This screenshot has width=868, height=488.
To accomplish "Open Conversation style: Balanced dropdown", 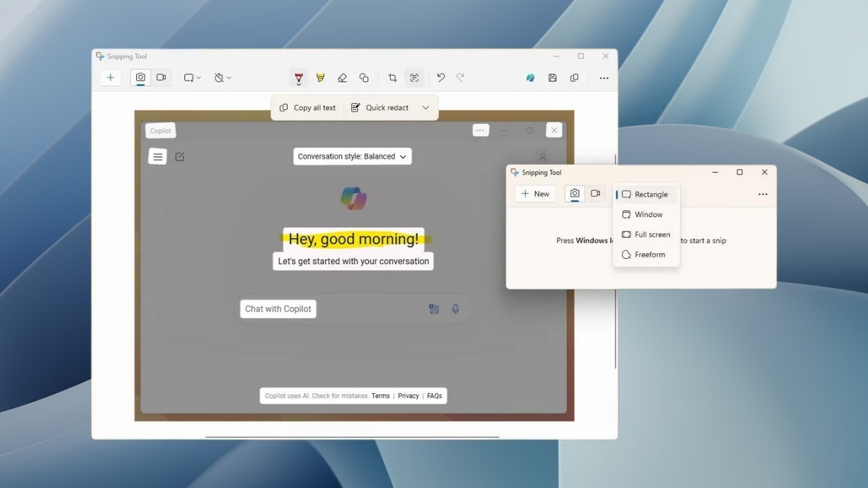I will 353,157.
